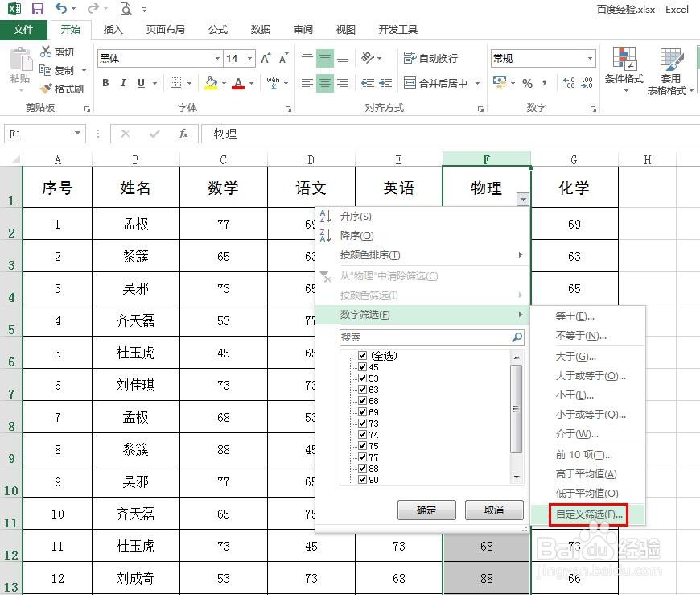Toggle bold formatting

point(105,83)
